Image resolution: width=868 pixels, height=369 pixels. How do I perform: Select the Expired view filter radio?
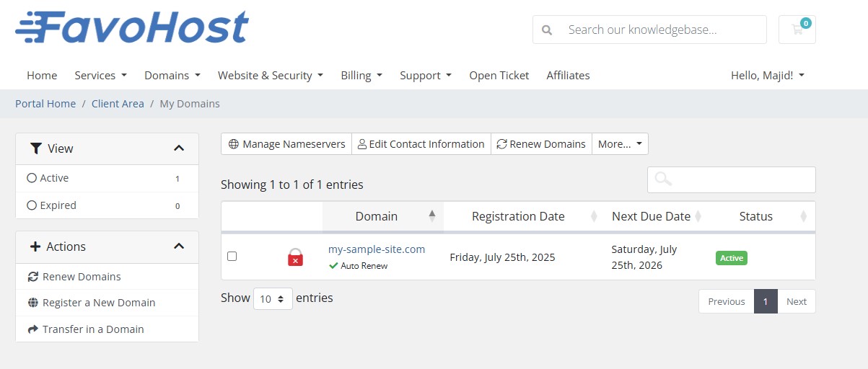tap(31, 205)
